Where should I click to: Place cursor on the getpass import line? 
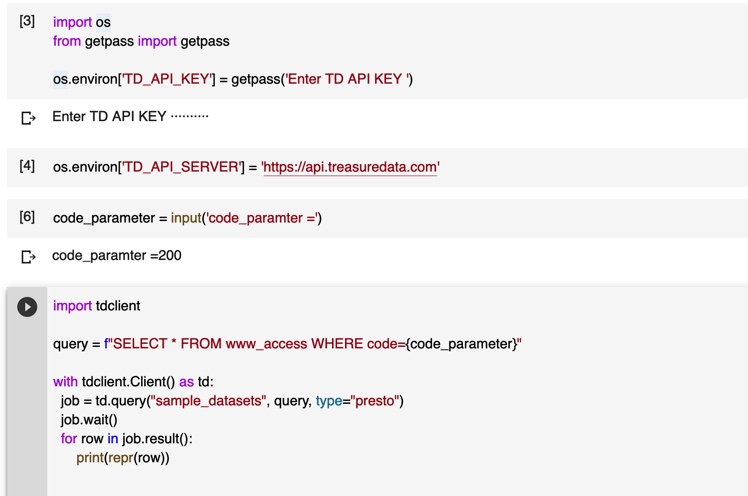click(x=141, y=41)
